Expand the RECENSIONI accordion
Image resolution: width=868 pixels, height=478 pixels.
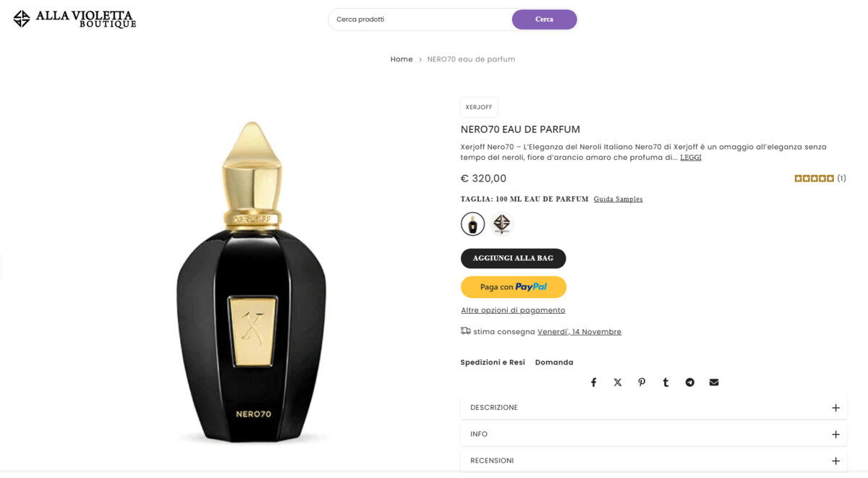tap(653, 461)
